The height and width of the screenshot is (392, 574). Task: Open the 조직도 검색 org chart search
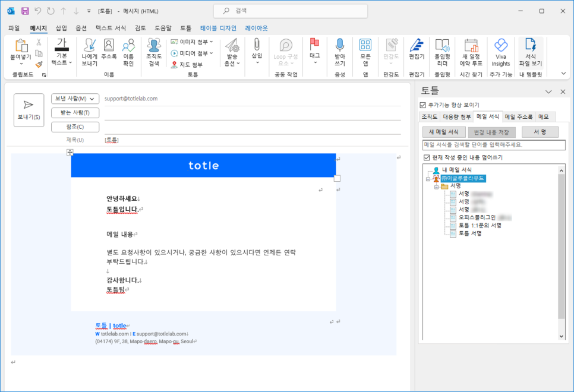(x=154, y=52)
